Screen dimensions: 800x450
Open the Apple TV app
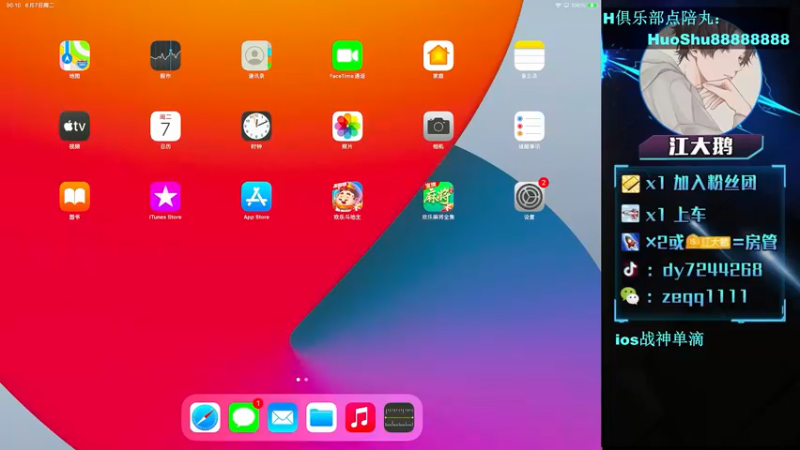[x=74, y=126]
